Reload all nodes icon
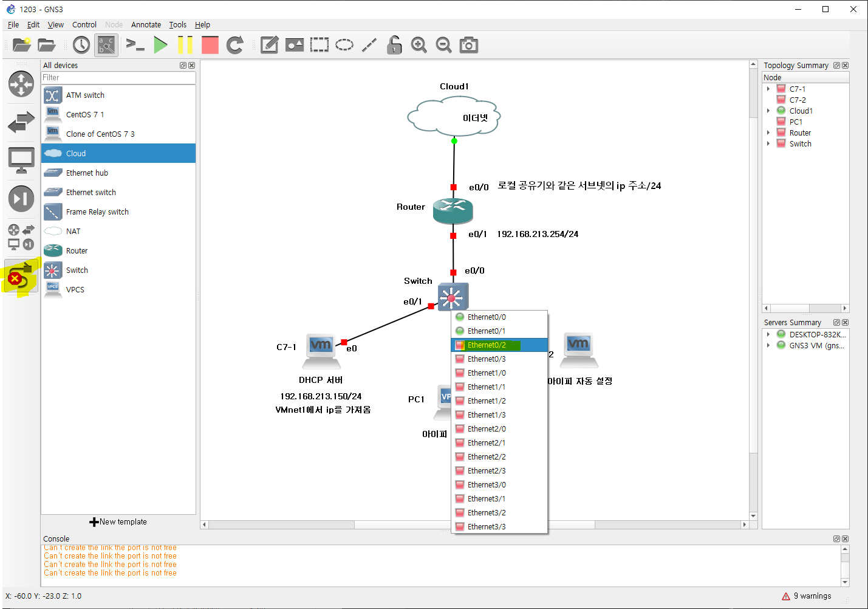The image size is (868, 609). pos(234,45)
